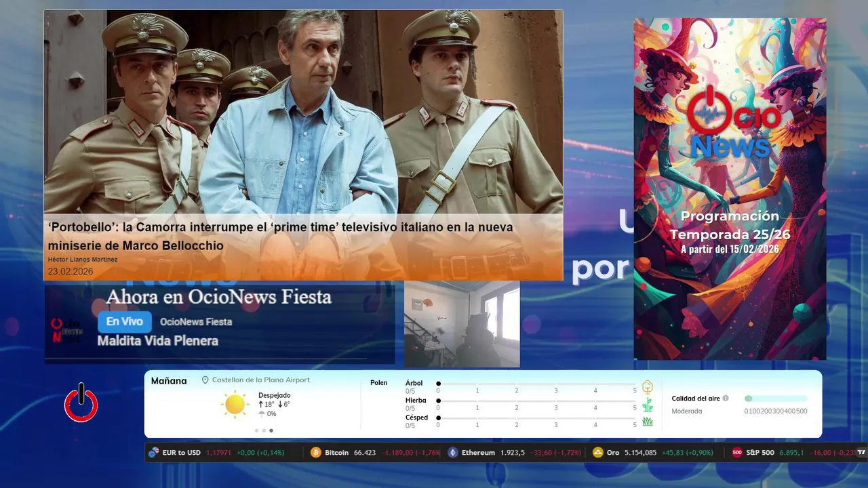Click the umbrella precipitation icon
868x488 pixels.
[262, 413]
